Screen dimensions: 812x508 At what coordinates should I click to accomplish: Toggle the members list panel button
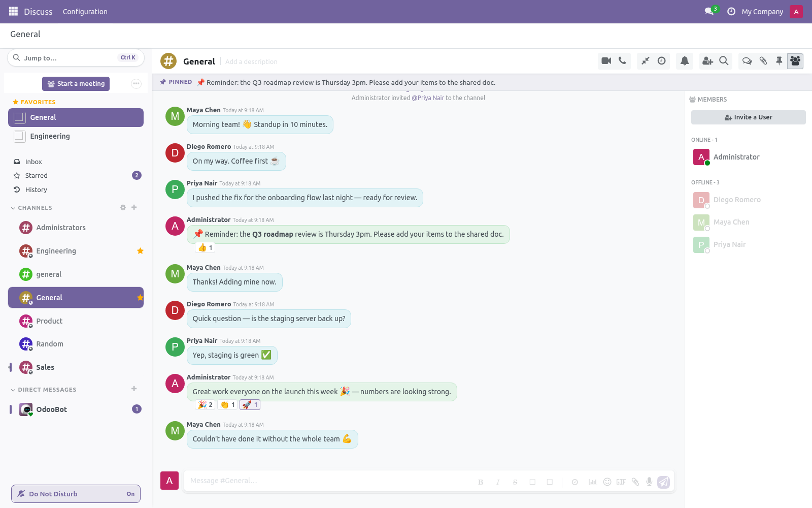[795, 61]
